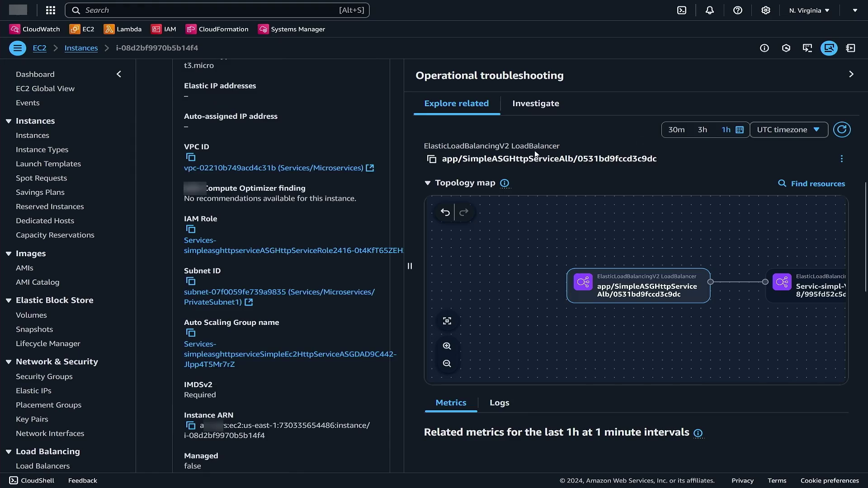Open the info circle icon in breadcrumb bar
868x488 pixels.
pyautogui.click(x=764, y=48)
